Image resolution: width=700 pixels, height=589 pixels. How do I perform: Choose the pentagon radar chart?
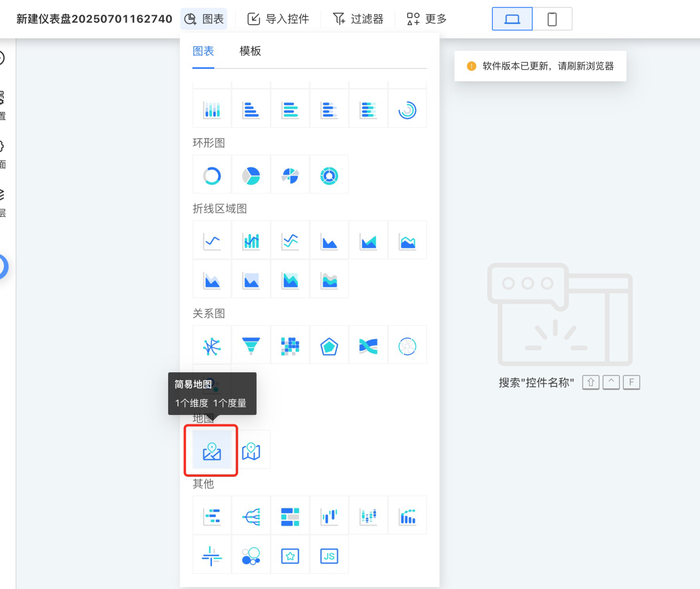point(329,346)
